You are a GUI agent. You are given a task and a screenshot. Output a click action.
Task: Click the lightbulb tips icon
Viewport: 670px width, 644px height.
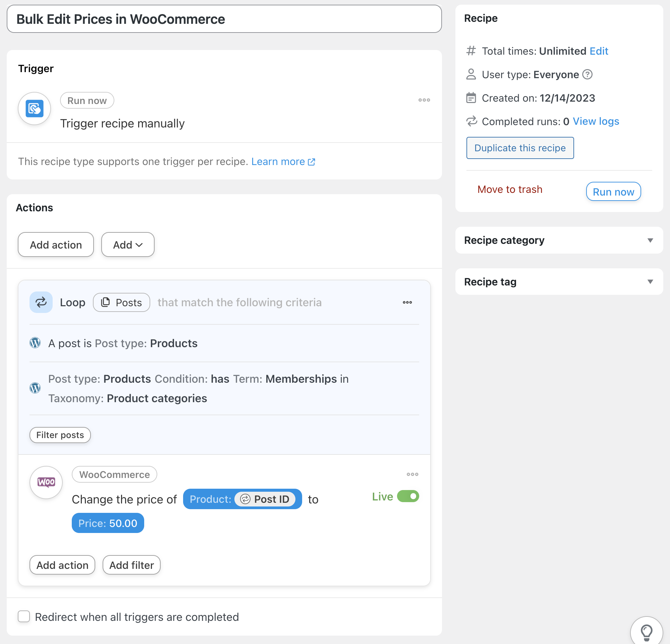pos(646,632)
